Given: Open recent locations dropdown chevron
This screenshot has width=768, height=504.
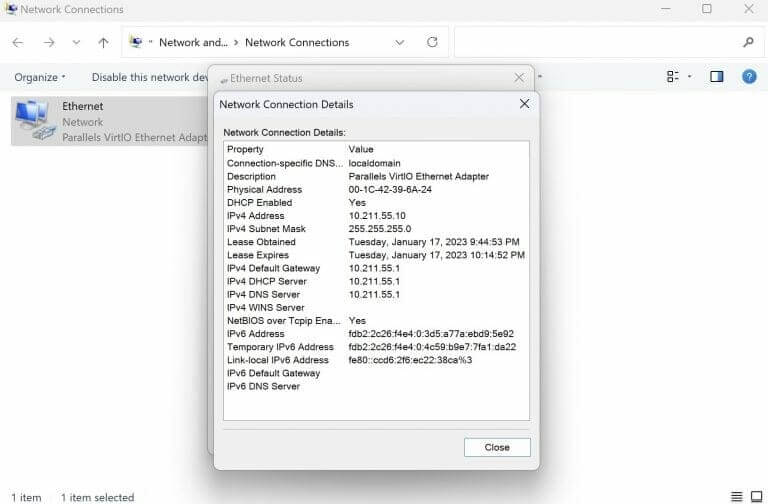Looking at the screenshot, I should 76,43.
